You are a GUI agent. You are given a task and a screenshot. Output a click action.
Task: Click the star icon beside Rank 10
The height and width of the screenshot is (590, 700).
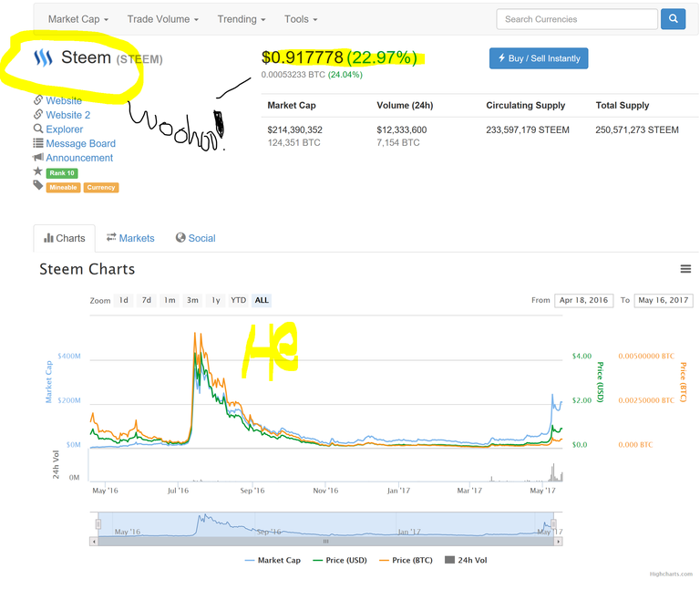click(38, 171)
